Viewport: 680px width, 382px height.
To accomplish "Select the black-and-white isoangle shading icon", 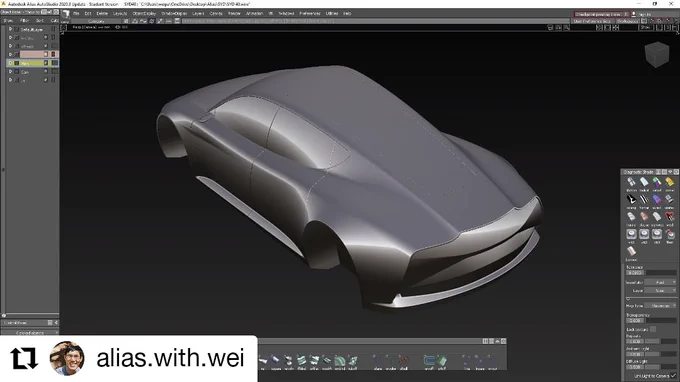I will (631, 199).
